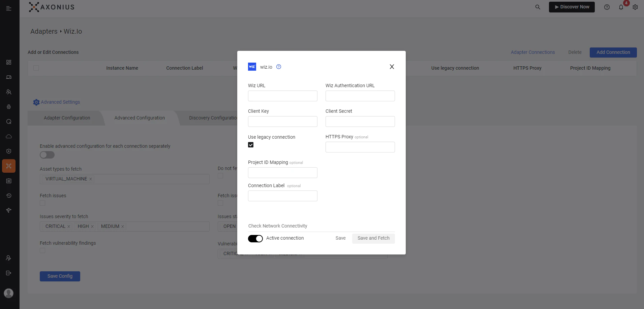The width and height of the screenshot is (644, 309).
Task: Click Instance Name column header
Action: [x=122, y=68]
